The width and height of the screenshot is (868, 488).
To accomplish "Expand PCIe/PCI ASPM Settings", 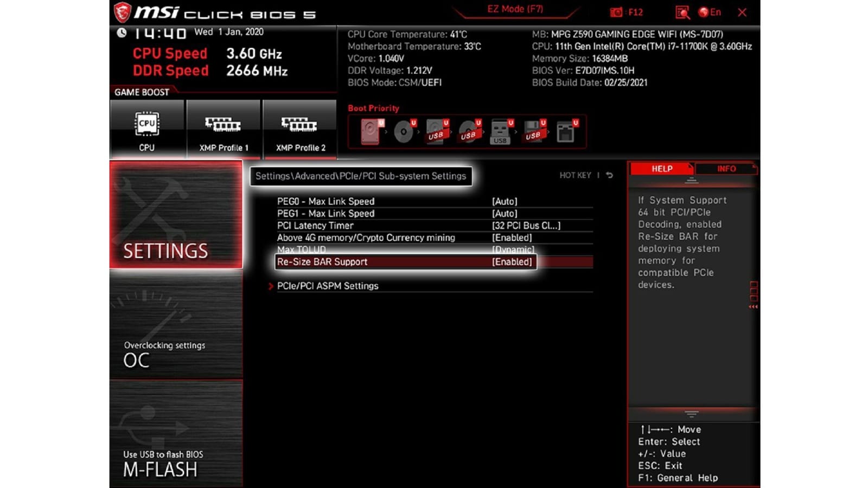I will click(x=328, y=286).
